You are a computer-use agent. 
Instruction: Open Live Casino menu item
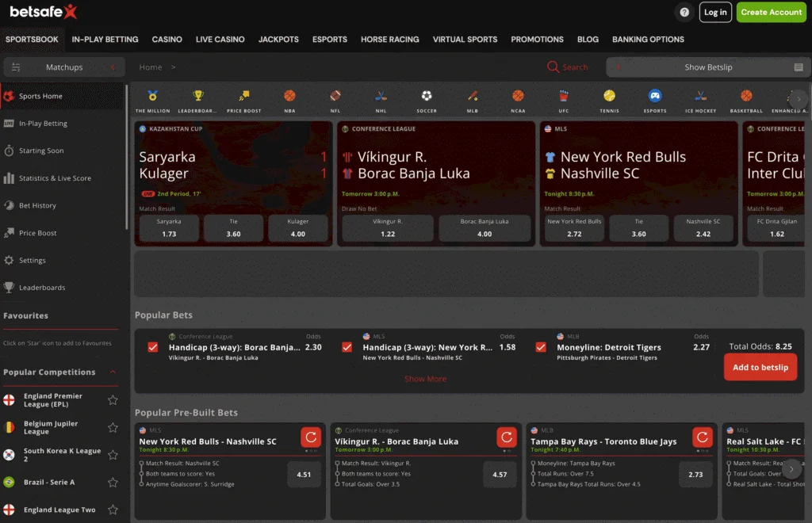220,40
